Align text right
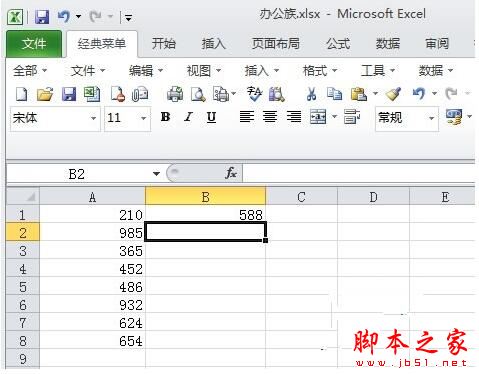 pos(294,117)
